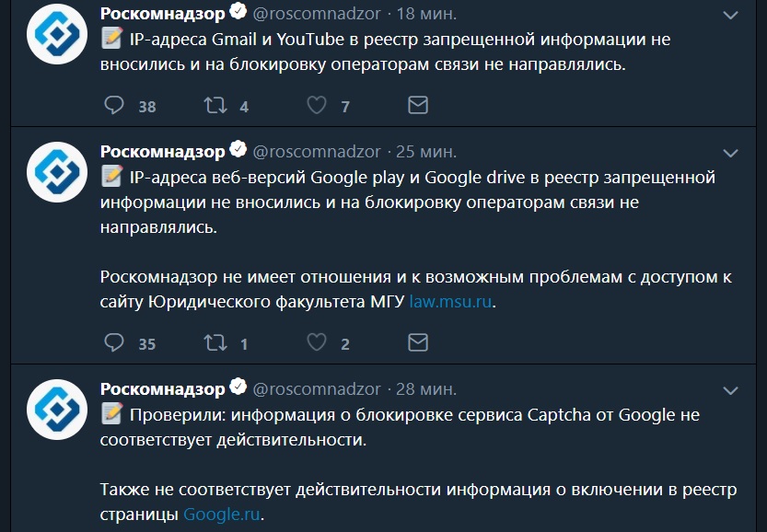Like the Google play and drive tweet

(x=317, y=343)
